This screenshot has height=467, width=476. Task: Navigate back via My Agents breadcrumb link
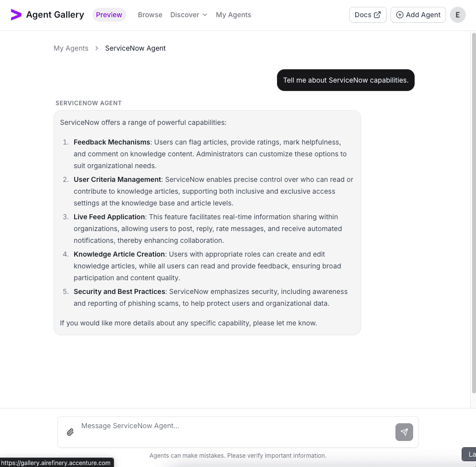click(x=71, y=48)
